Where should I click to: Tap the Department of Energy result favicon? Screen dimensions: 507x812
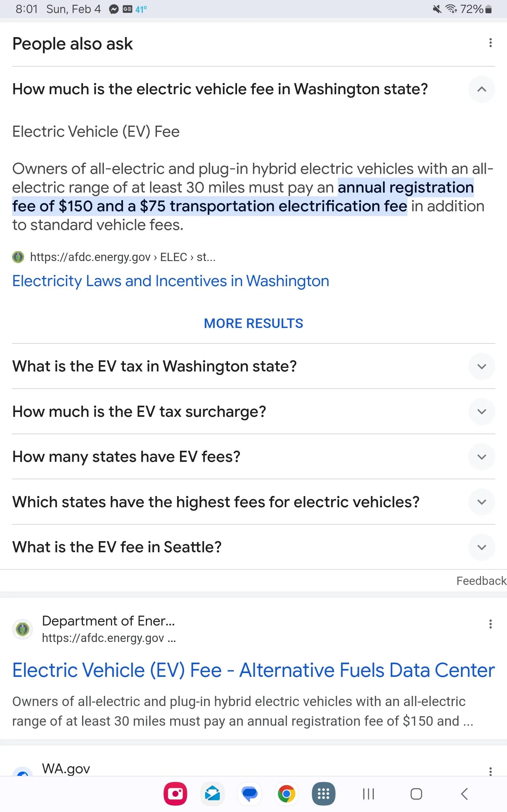click(22, 629)
